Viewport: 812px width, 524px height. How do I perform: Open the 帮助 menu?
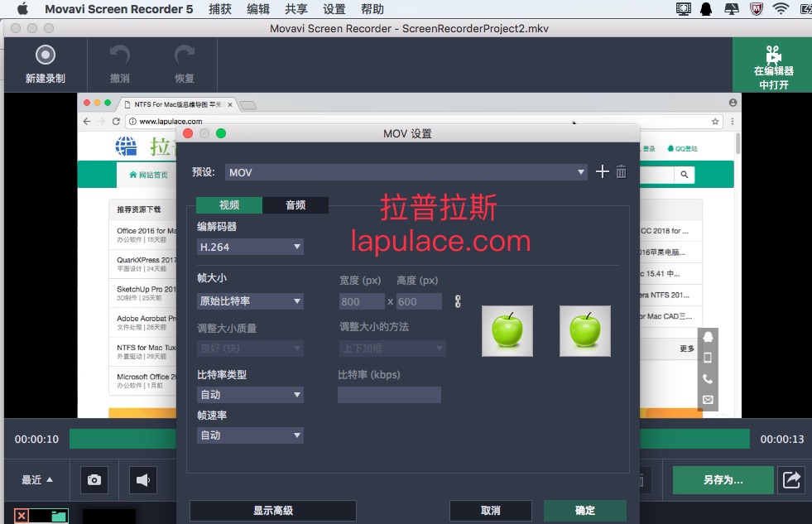coord(372,9)
